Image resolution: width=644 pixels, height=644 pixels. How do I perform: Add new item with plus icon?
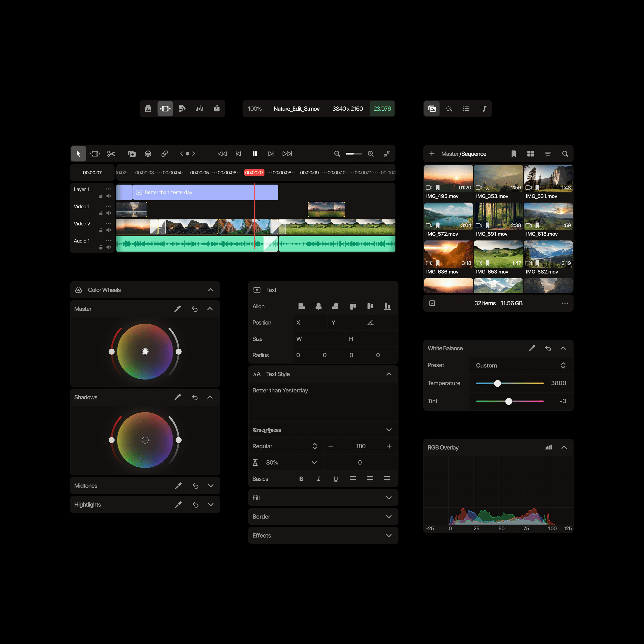(432, 154)
